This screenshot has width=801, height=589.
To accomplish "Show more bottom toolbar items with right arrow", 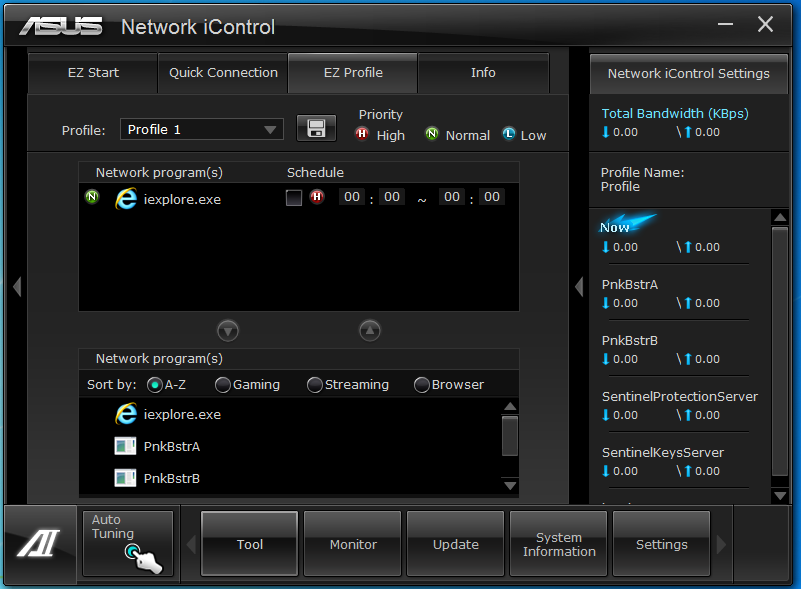I will tap(721, 544).
